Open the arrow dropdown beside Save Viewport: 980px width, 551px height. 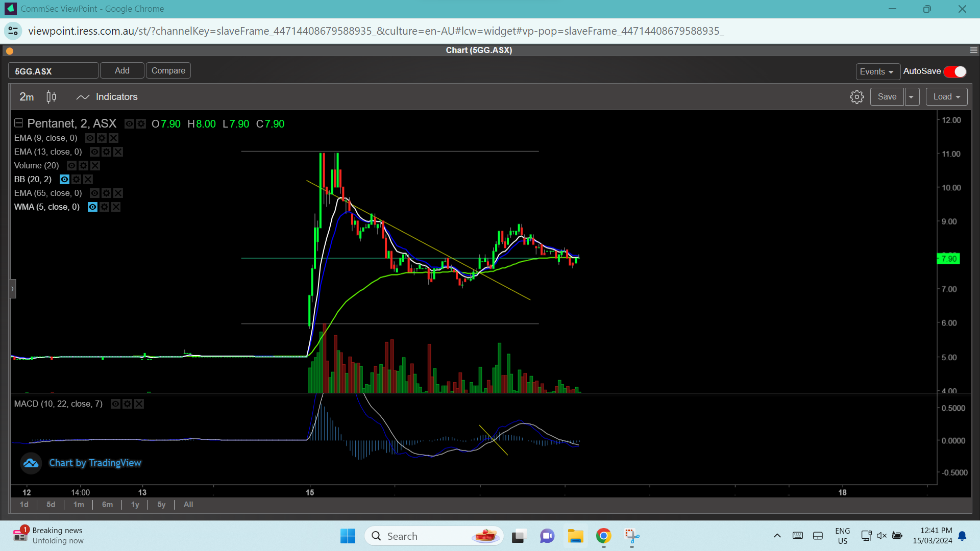(912, 97)
